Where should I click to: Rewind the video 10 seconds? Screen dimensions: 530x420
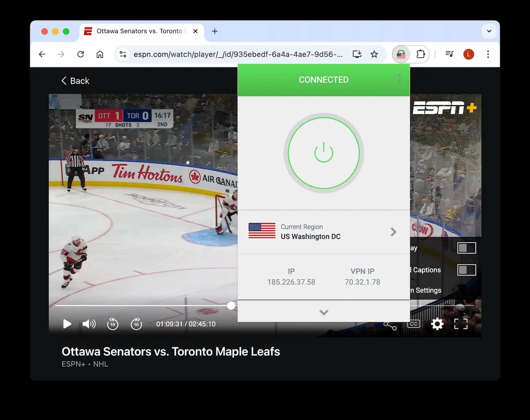click(x=113, y=324)
